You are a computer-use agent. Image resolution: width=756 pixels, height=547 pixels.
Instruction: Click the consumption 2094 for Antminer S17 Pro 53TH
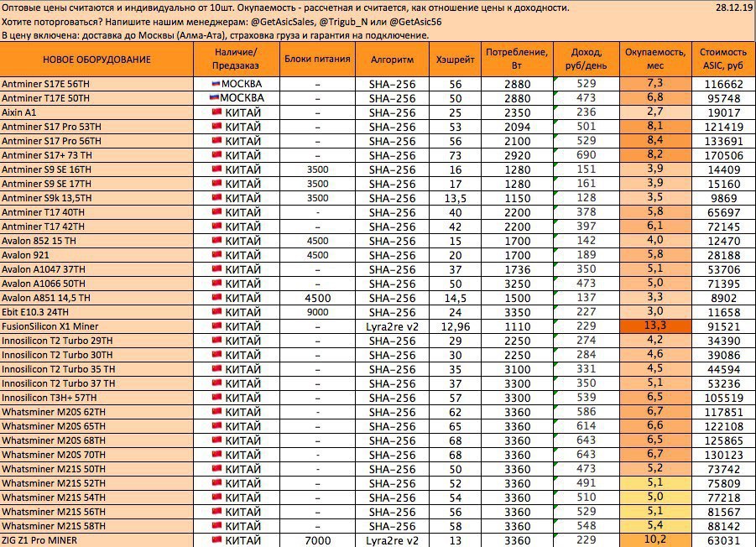518,127
